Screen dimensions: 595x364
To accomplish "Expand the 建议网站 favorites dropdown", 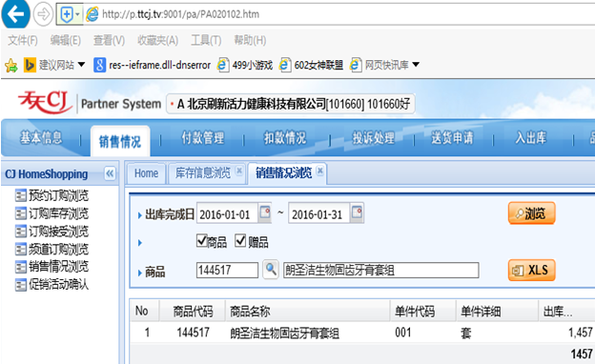I will (x=82, y=65).
